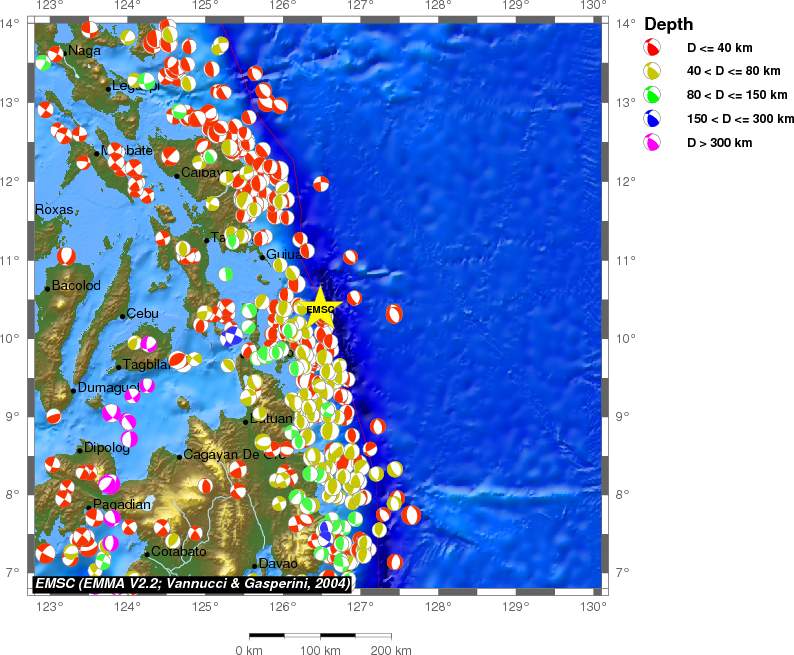Click the Cotabato city label
794x655 pixels.
click(178, 552)
